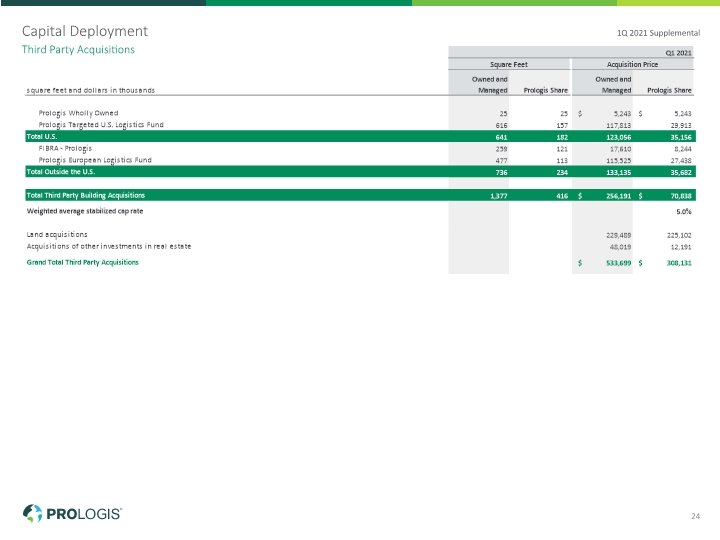The image size is (720, 540).
Task: Click "117,813" in the Targeted U.S. Logistics Fund row
Action: coord(619,125)
